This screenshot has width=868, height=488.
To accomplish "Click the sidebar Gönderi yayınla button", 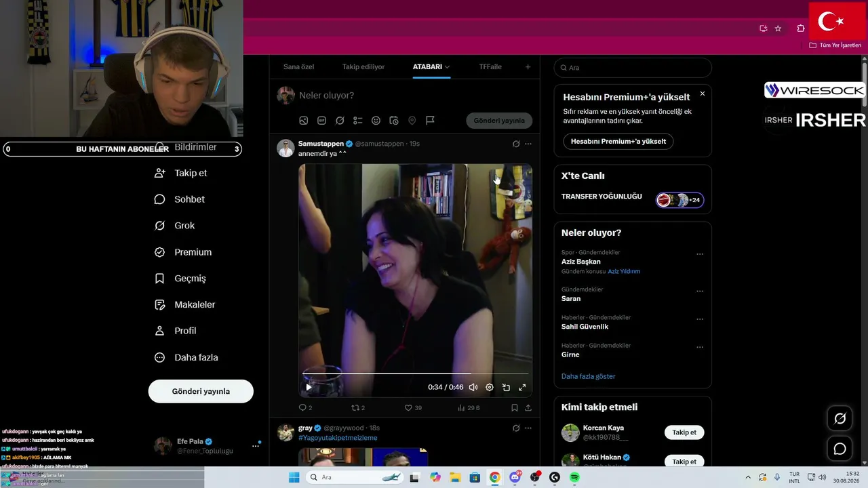I will click(x=201, y=391).
